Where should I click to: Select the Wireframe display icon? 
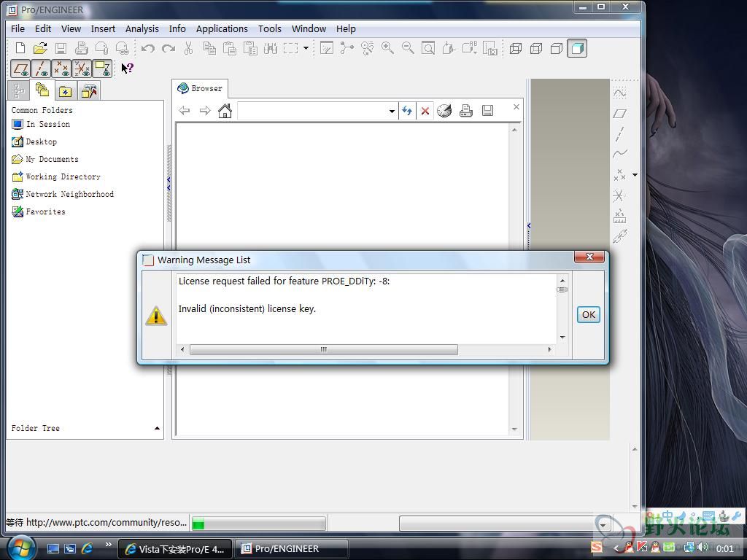pos(516,48)
